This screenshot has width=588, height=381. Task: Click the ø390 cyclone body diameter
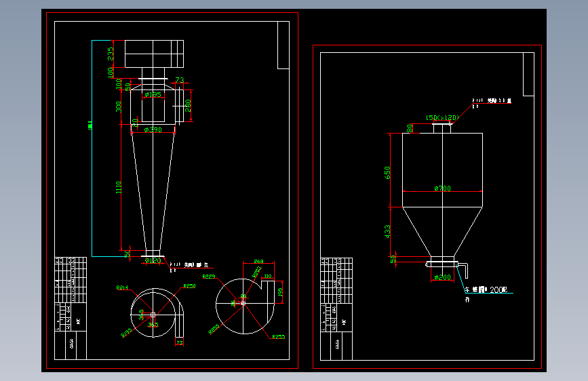click(x=153, y=129)
